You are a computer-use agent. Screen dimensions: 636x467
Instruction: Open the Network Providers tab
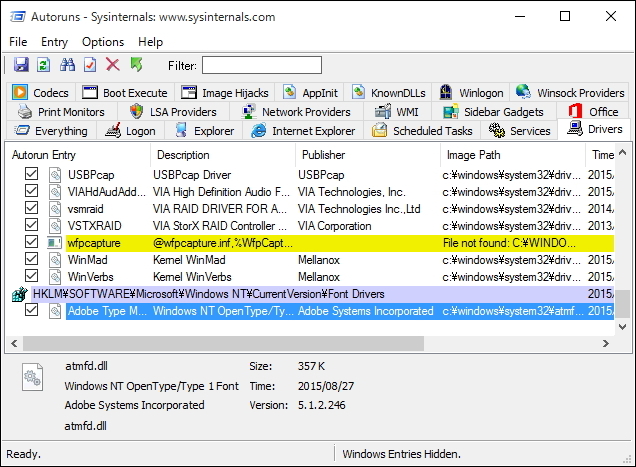[x=296, y=112]
